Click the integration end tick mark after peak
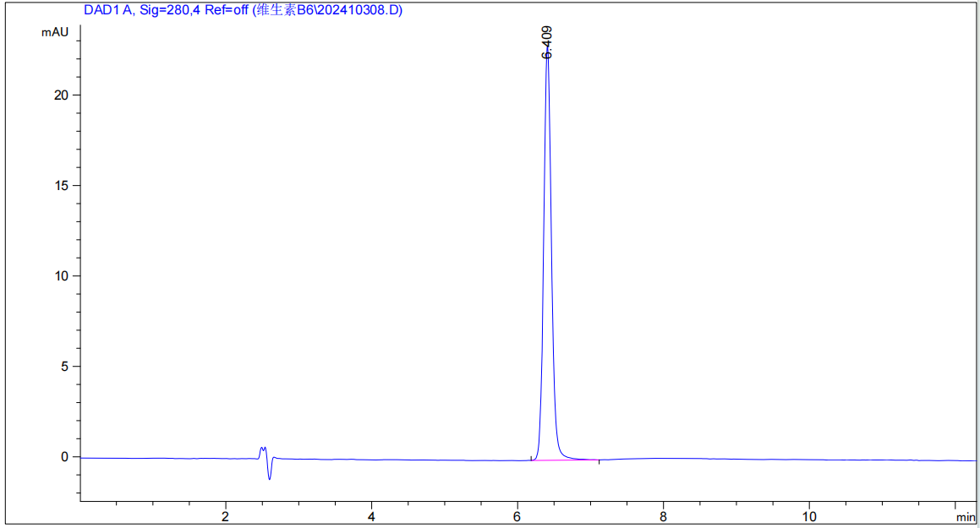 [x=599, y=461]
